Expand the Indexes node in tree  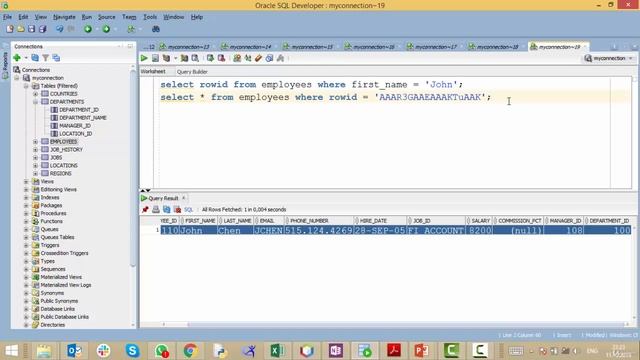[26, 198]
